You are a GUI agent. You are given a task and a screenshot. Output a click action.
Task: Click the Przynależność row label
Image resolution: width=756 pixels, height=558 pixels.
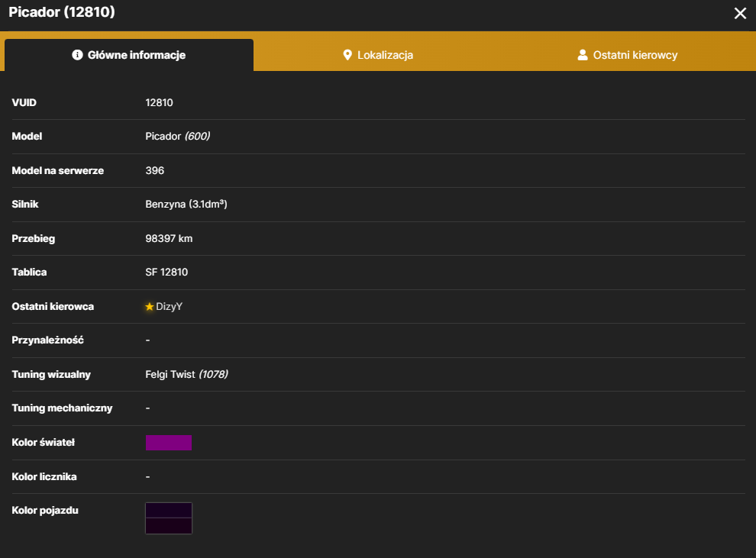[x=48, y=340]
